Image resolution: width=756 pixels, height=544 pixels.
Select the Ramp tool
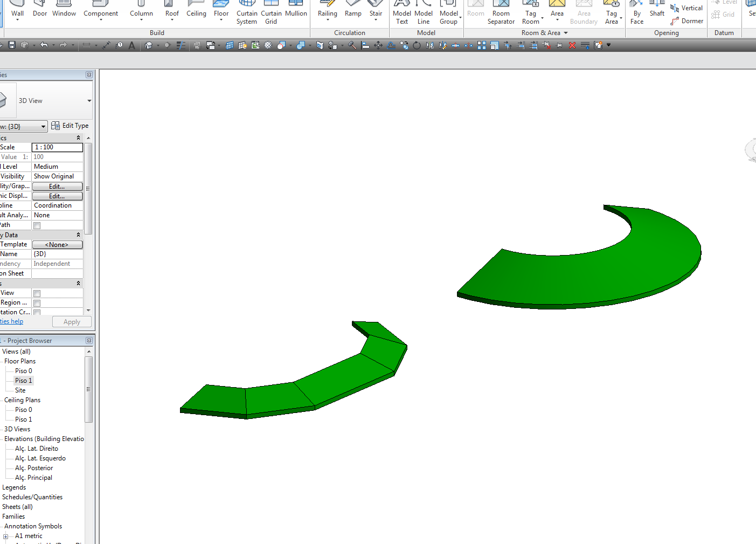pos(353,9)
